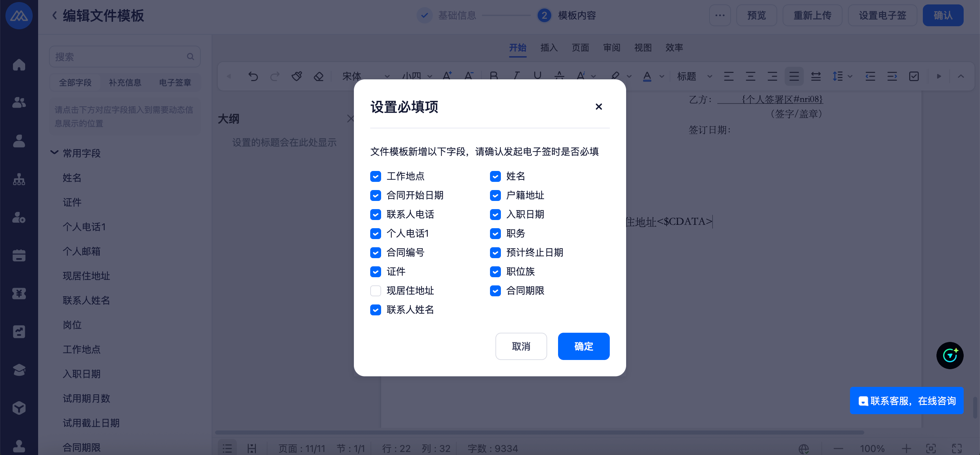Decrease font size icon
980x455 pixels.
469,77
